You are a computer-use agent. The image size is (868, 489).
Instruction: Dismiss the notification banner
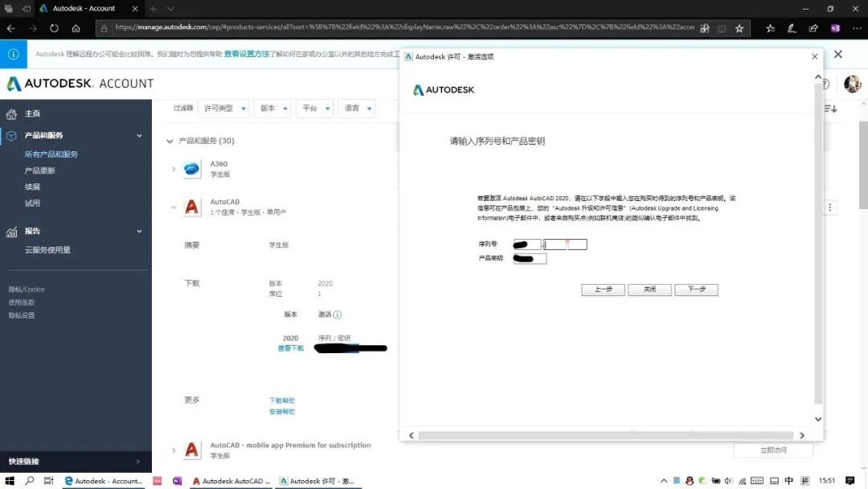[x=837, y=54]
